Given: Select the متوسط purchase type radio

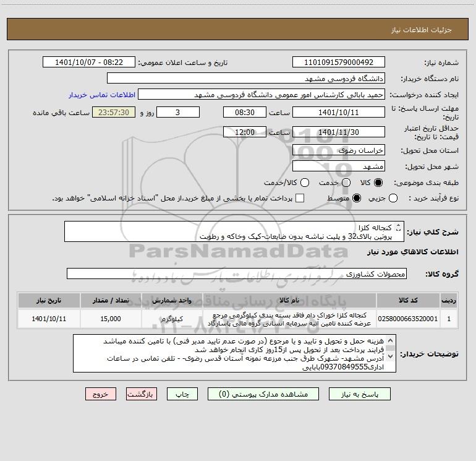Looking at the screenshot, I should [357, 198].
